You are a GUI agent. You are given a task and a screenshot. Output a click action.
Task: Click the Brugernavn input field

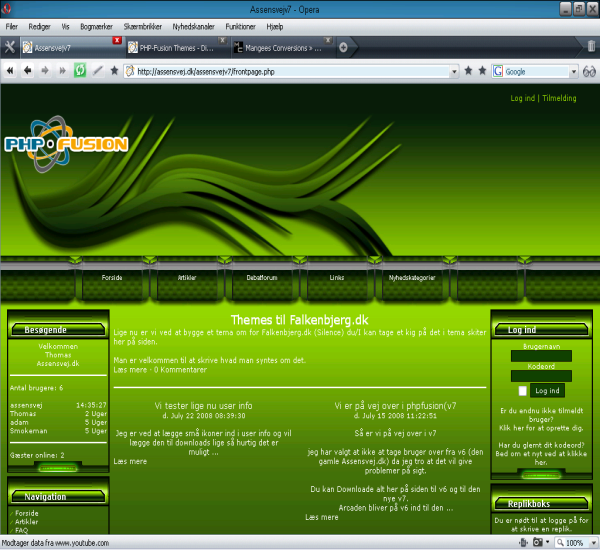pos(541,356)
